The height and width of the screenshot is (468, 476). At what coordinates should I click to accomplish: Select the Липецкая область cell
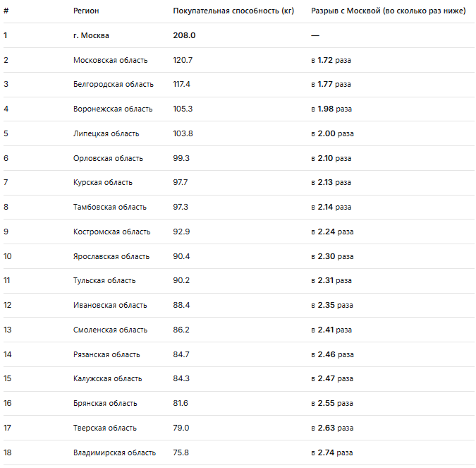pyautogui.click(x=106, y=133)
